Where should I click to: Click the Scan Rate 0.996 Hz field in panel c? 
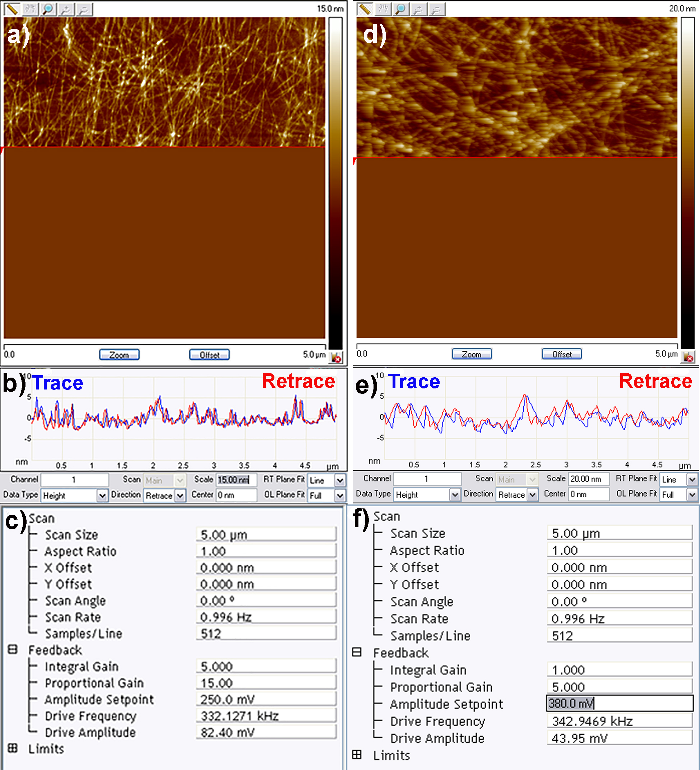[266, 617]
